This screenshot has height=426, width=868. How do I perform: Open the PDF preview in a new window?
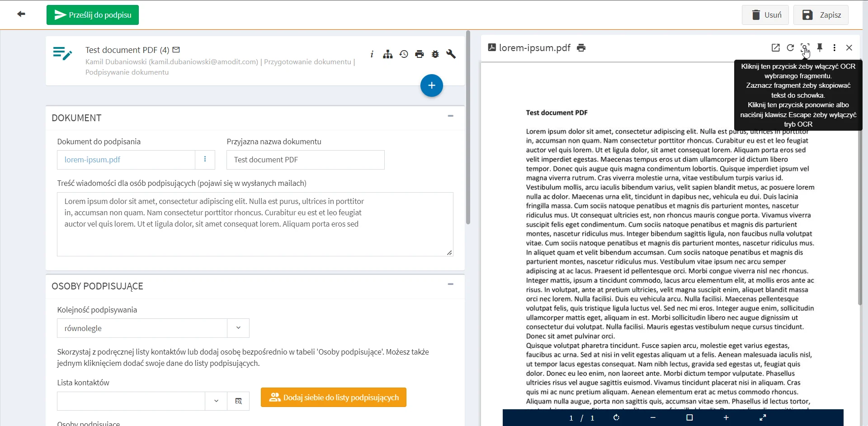coord(776,47)
